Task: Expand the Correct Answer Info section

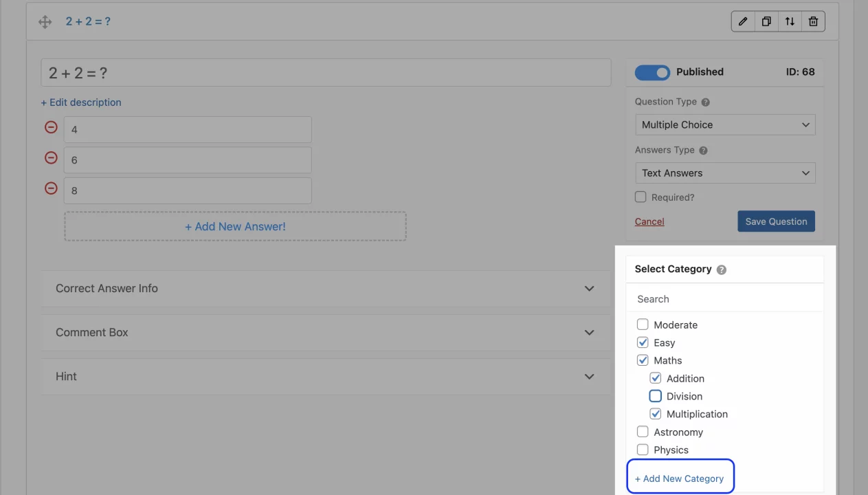Action: coord(325,289)
